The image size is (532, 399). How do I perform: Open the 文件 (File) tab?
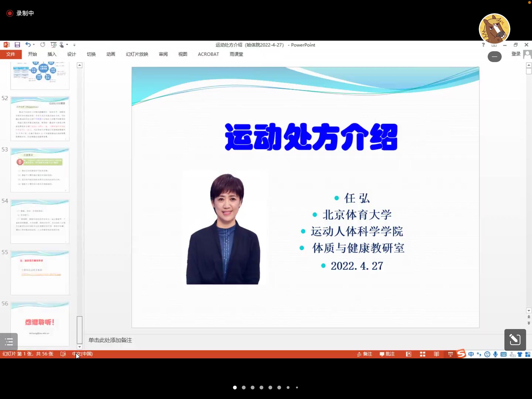tap(11, 54)
